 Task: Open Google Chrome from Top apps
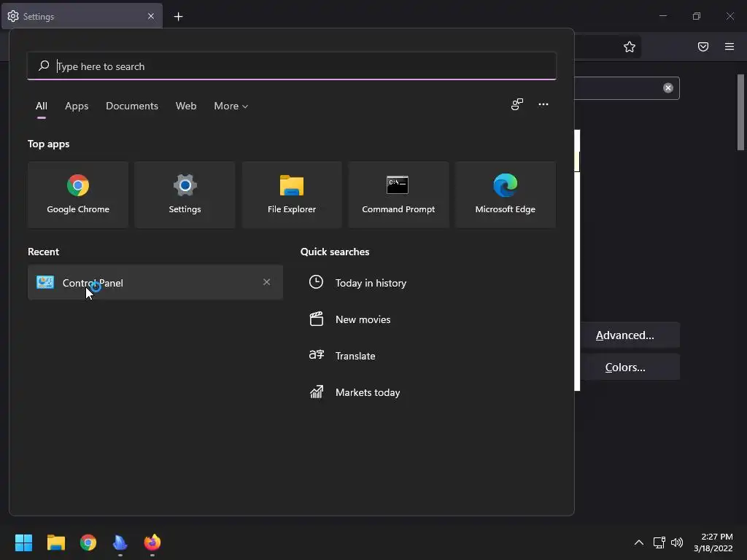pos(78,195)
